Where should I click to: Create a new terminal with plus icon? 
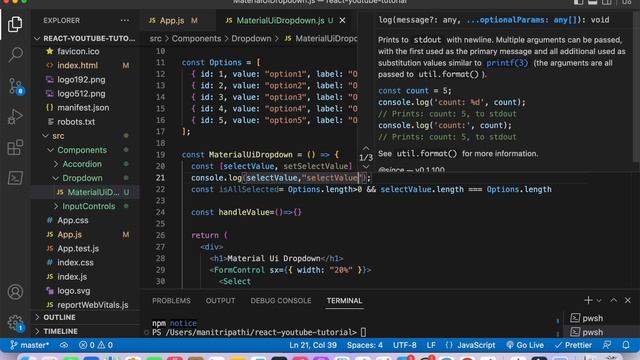[588, 300]
